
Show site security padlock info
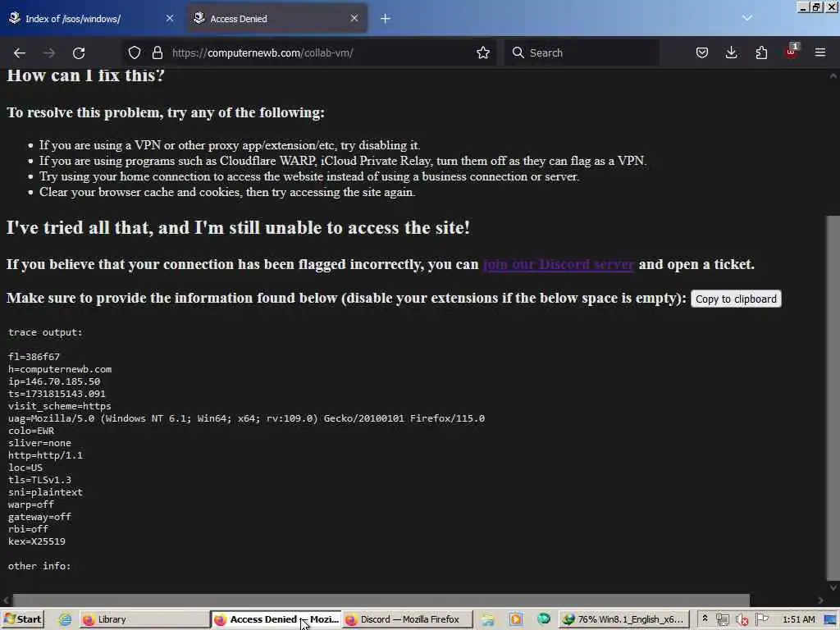click(157, 52)
